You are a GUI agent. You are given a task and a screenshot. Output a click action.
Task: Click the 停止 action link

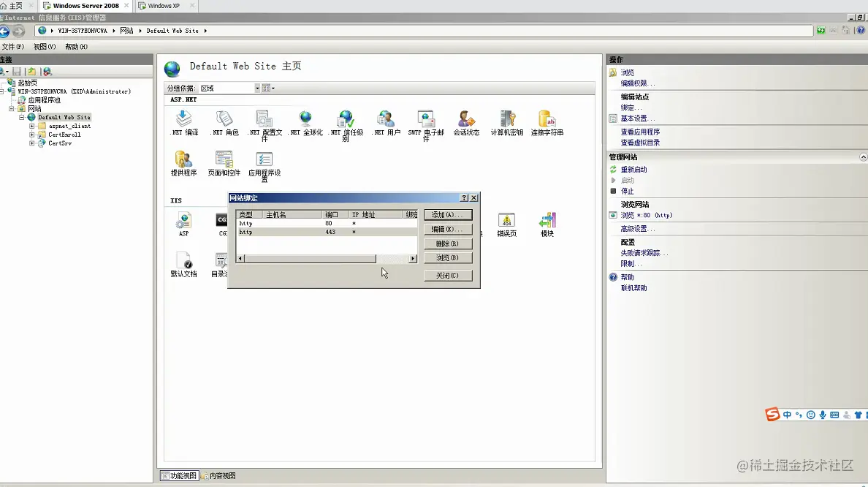(627, 191)
